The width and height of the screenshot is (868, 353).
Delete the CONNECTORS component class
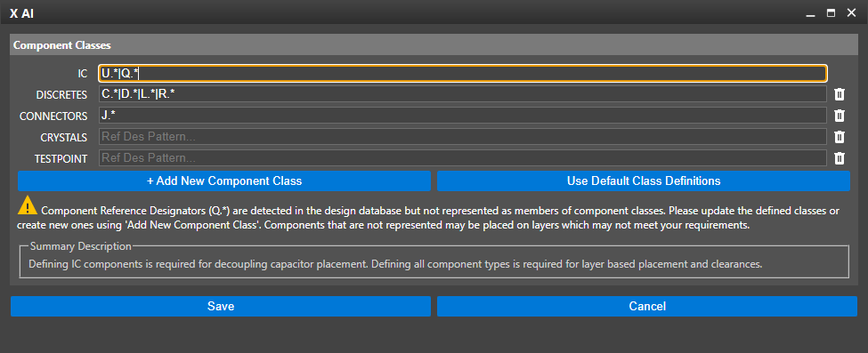(840, 116)
